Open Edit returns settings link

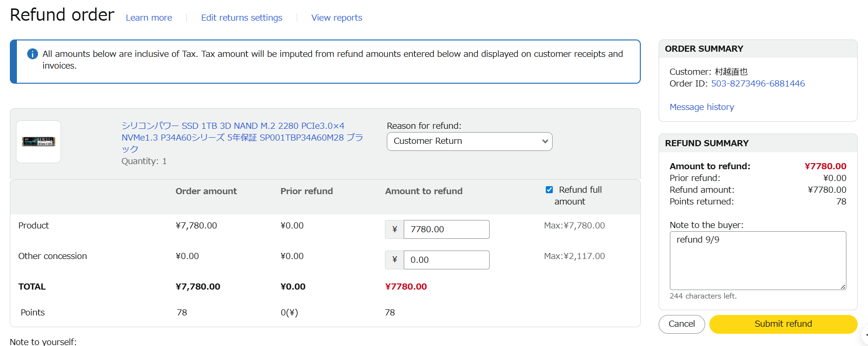pos(241,18)
